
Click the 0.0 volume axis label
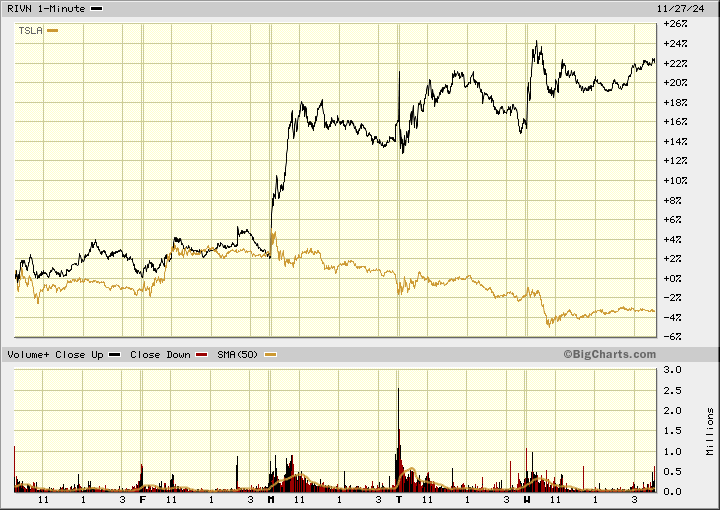pyautogui.click(x=672, y=492)
